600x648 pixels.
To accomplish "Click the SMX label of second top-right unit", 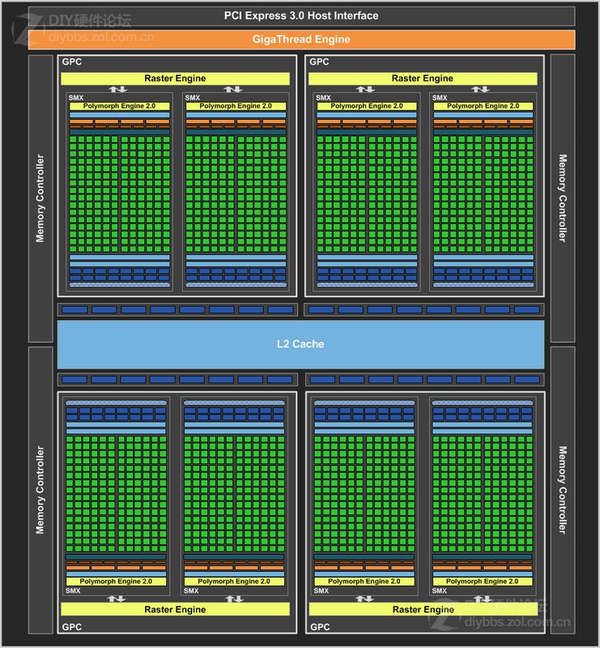I will pyautogui.click(x=440, y=98).
